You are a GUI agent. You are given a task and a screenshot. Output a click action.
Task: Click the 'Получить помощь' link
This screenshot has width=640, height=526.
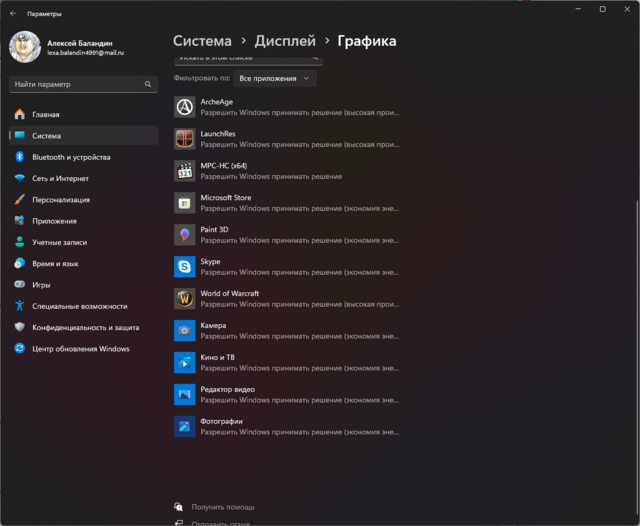pyautogui.click(x=223, y=507)
